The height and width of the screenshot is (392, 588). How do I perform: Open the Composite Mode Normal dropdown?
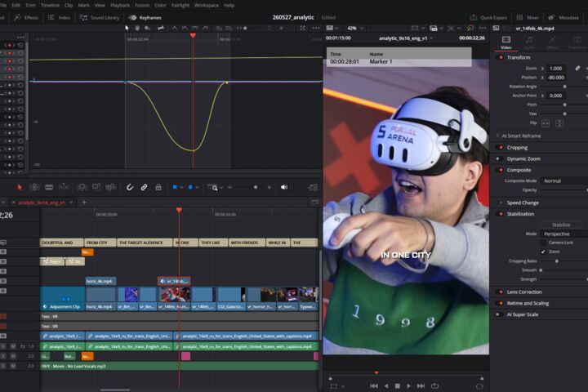point(563,180)
